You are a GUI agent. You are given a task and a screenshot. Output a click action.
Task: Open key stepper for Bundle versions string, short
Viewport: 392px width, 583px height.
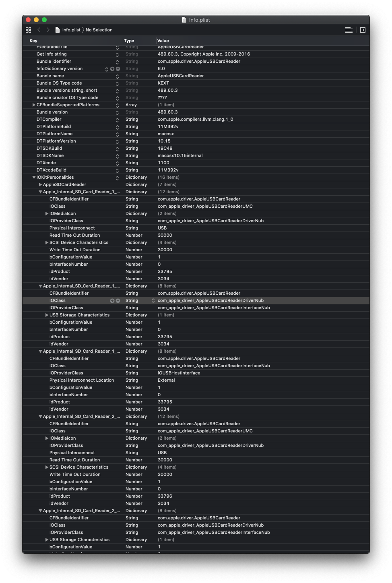point(117,91)
